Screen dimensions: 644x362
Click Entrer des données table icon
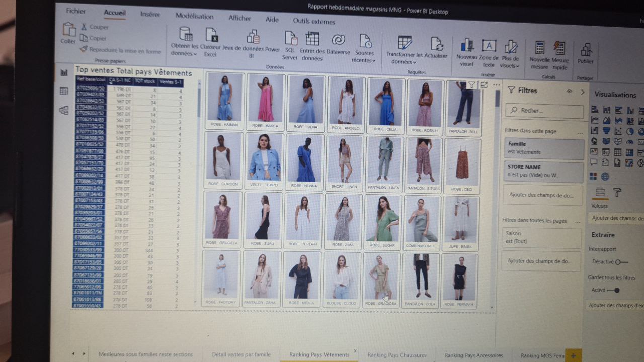tap(312, 39)
